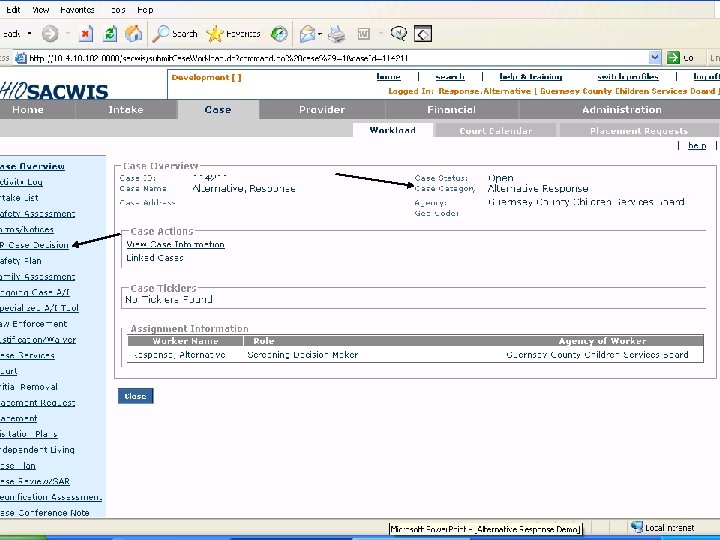Open AR Case Decision in sidebar
This screenshot has width=720, height=540.
point(34,245)
